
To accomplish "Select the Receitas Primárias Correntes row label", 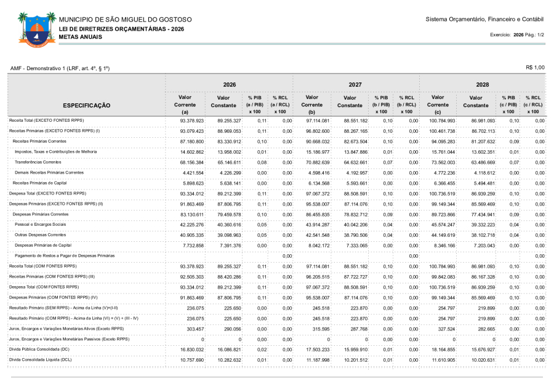I will coord(41,141).
